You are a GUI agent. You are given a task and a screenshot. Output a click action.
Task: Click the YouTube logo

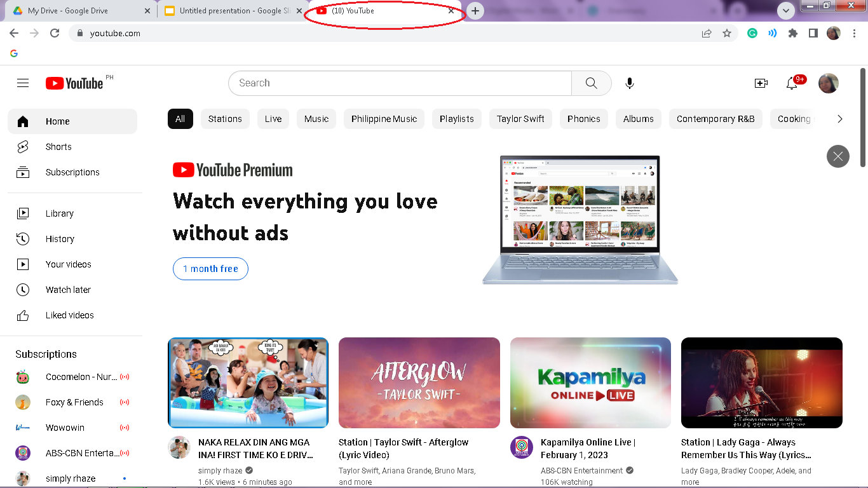tap(74, 83)
